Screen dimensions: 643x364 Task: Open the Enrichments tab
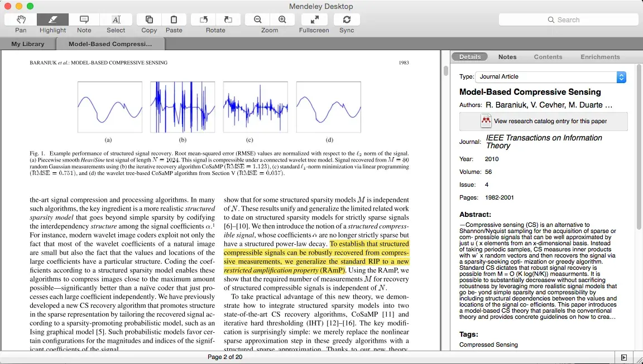click(600, 57)
